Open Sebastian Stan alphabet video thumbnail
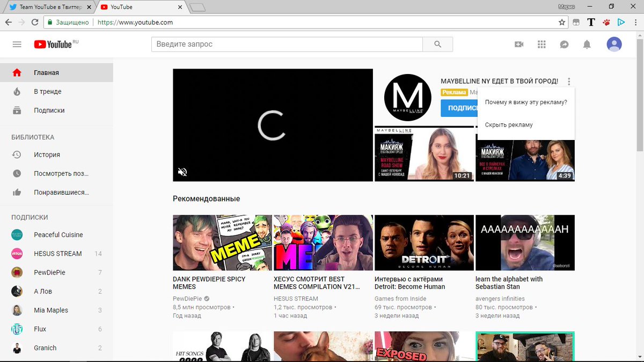The width and height of the screenshot is (644, 362). (525, 242)
